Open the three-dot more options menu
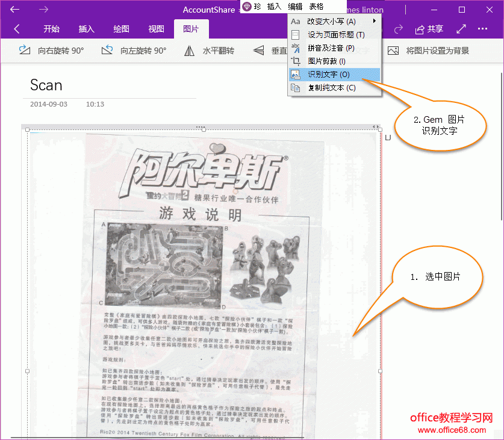 (482, 29)
